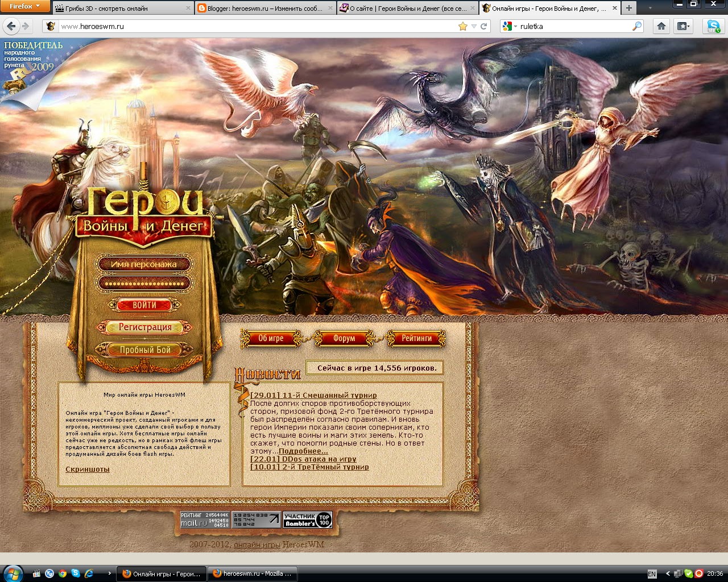The image size is (728, 582).
Task: Switch to the 'Грибы 3D - смотреть онлайн' tab
Action: coord(123,9)
